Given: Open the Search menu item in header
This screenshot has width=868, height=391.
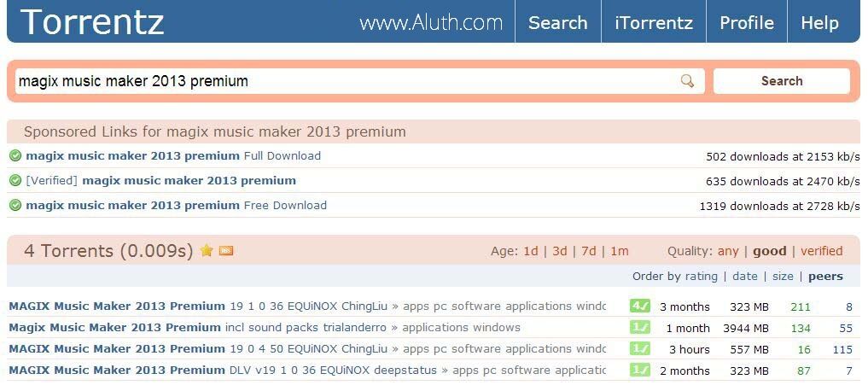Looking at the screenshot, I should pos(557,23).
